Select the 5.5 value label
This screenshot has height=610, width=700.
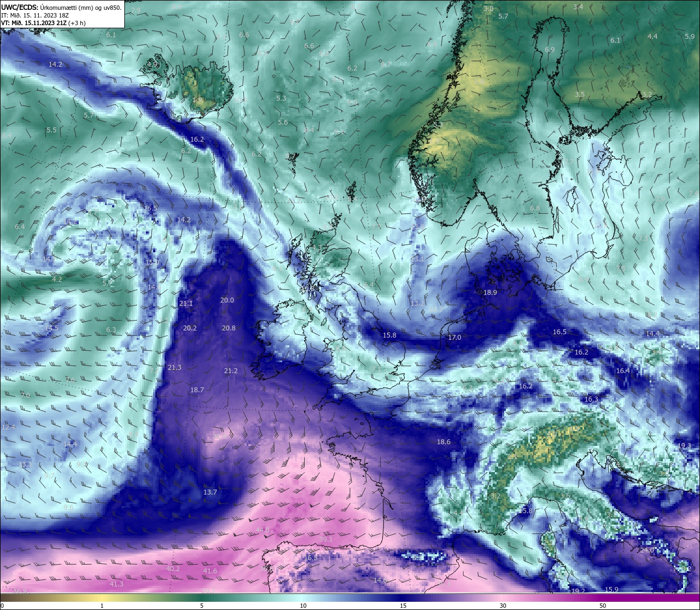(x=51, y=130)
